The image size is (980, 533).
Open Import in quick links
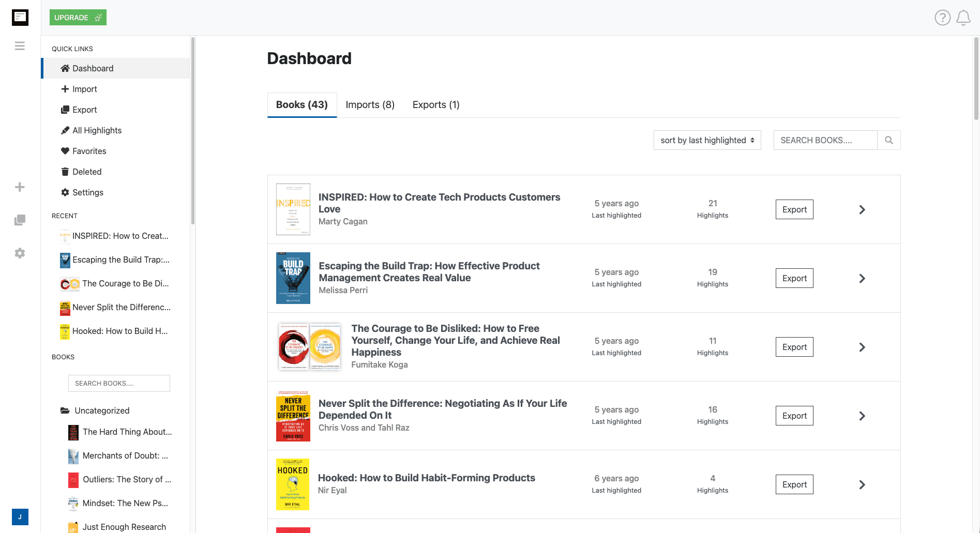point(116,89)
